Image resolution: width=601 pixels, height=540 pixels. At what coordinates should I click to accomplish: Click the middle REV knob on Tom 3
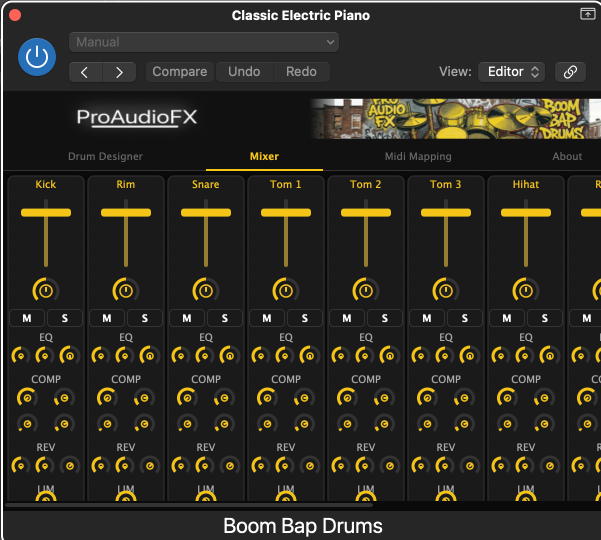point(445,466)
